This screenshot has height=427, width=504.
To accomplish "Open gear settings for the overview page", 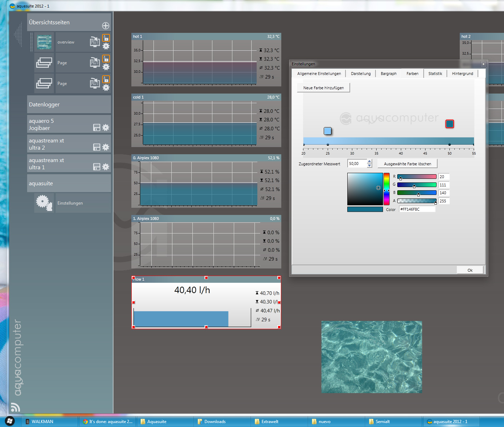I will tap(106, 46).
